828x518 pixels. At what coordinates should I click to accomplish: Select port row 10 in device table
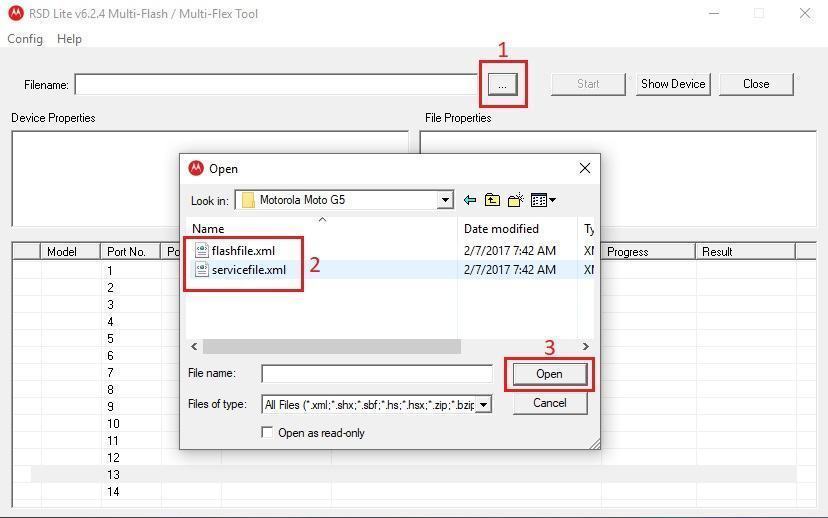coord(113,423)
